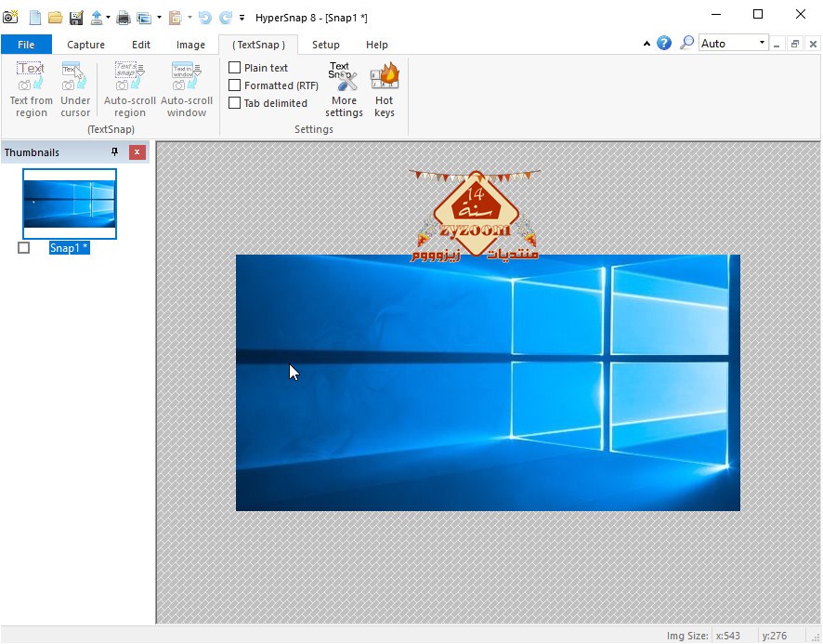Tick the checkbox beside Snap1 thumbnail

(23, 247)
